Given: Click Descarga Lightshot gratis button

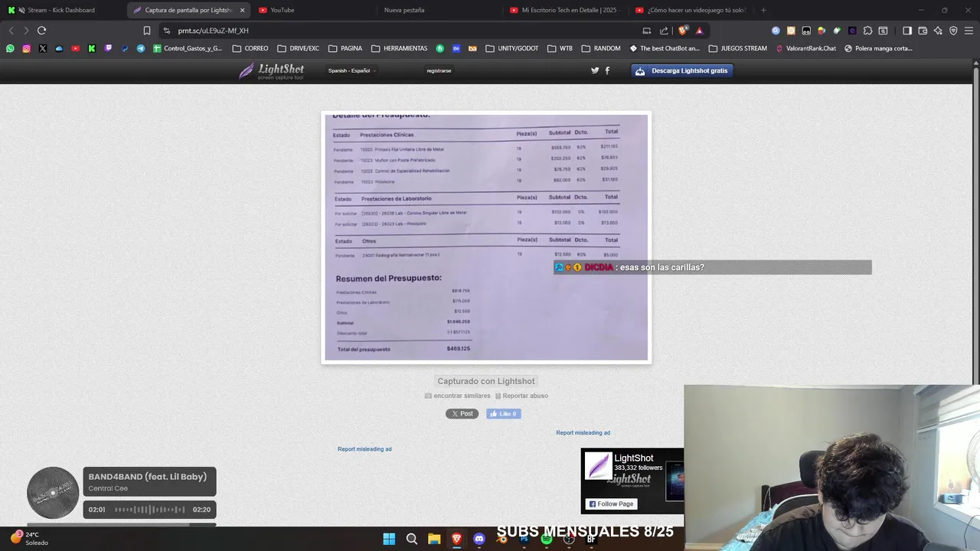Looking at the screenshot, I should tap(682, 70).
